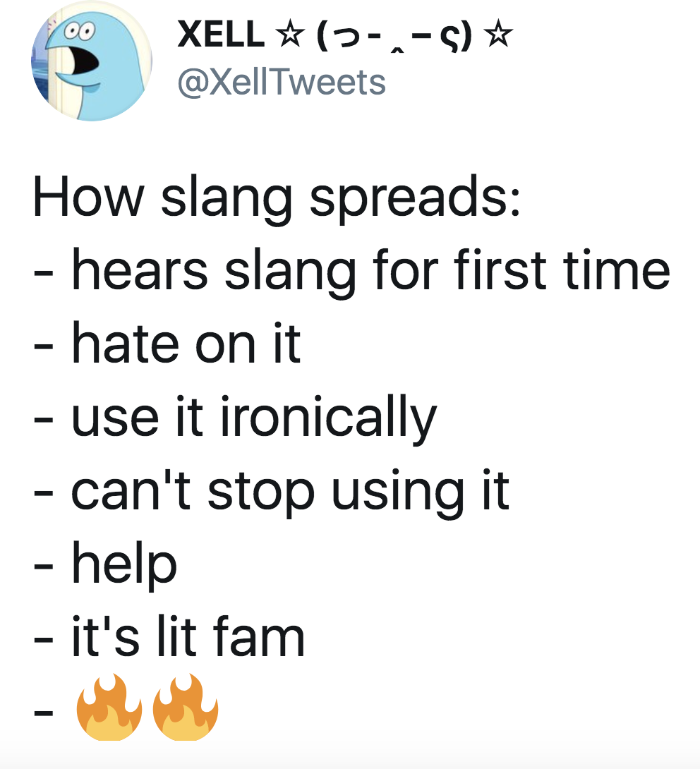
Task: Click the dash before the fire emojis
Action: pyautogui.click(x=43, y=712)
